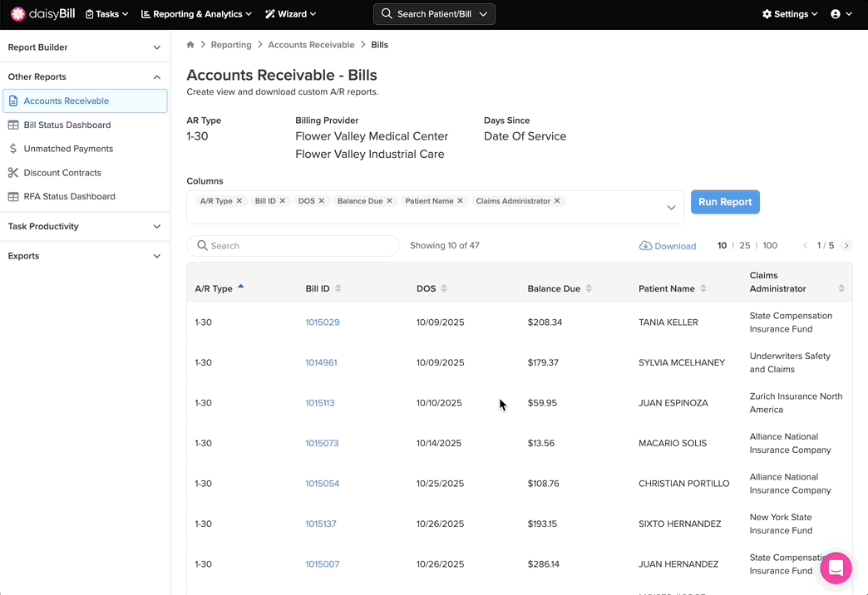
Task: Remove the Patient Name column tag
Action: coord(460,201)
